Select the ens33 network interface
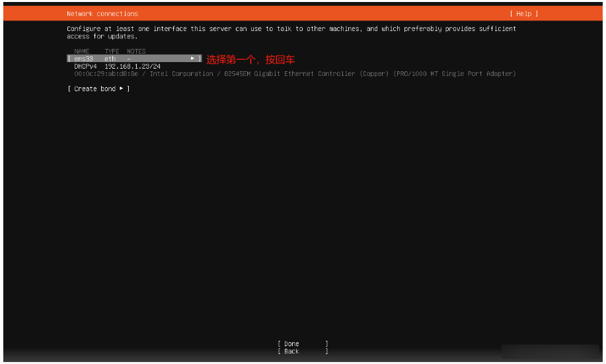 click(x=84, y=59)
